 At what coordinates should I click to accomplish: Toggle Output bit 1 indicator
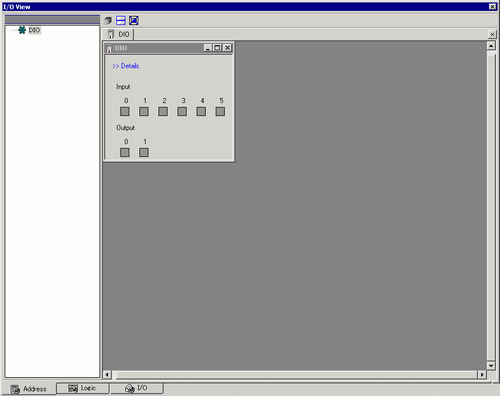pos(144,152)
